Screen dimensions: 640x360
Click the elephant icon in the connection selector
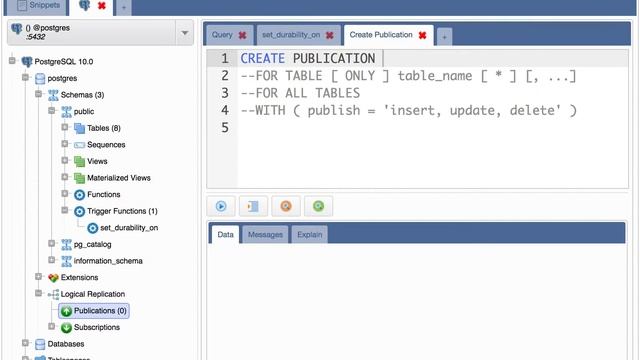[17, 29]
